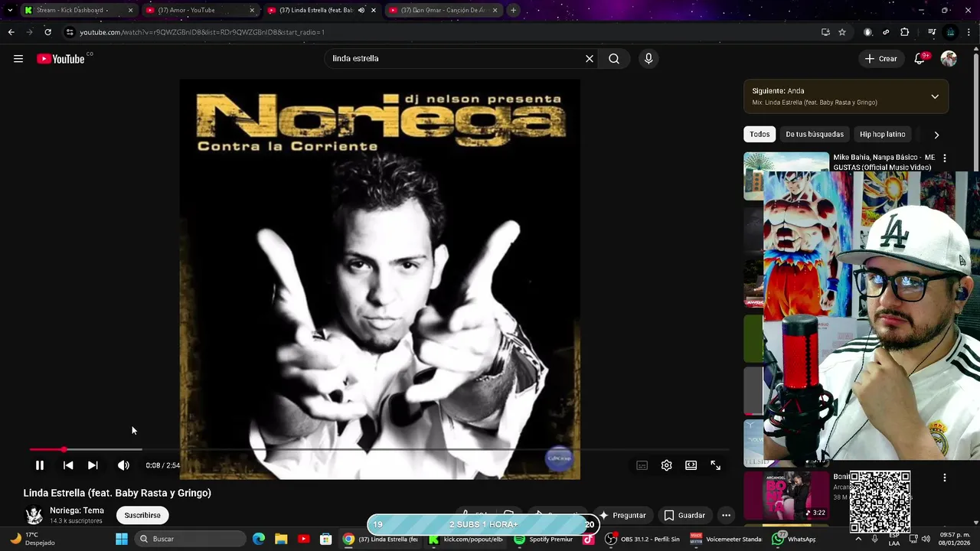Screen dimensions: 980x551
Task: Select the De tus búsquedas chip
Action: click(815, 134)
